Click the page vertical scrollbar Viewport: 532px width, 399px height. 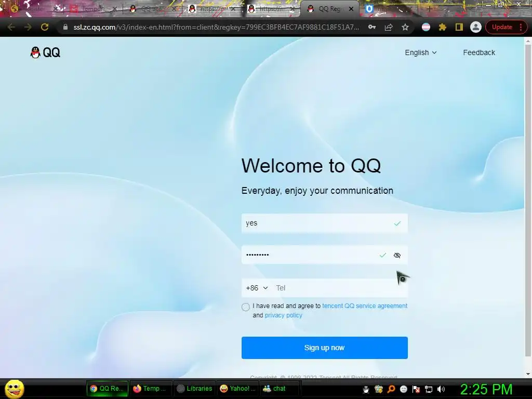tap(528, 200)
